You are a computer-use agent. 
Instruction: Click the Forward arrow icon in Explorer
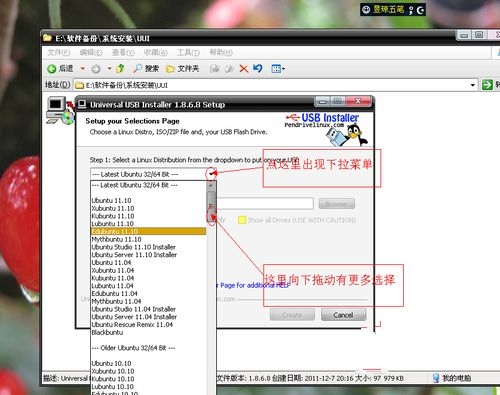click(x=96, y=69)
